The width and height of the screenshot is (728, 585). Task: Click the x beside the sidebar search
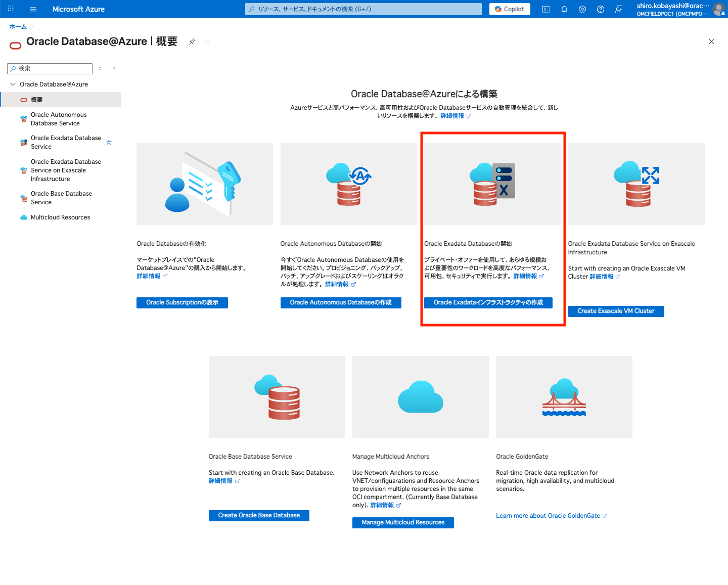pos(100,68)
